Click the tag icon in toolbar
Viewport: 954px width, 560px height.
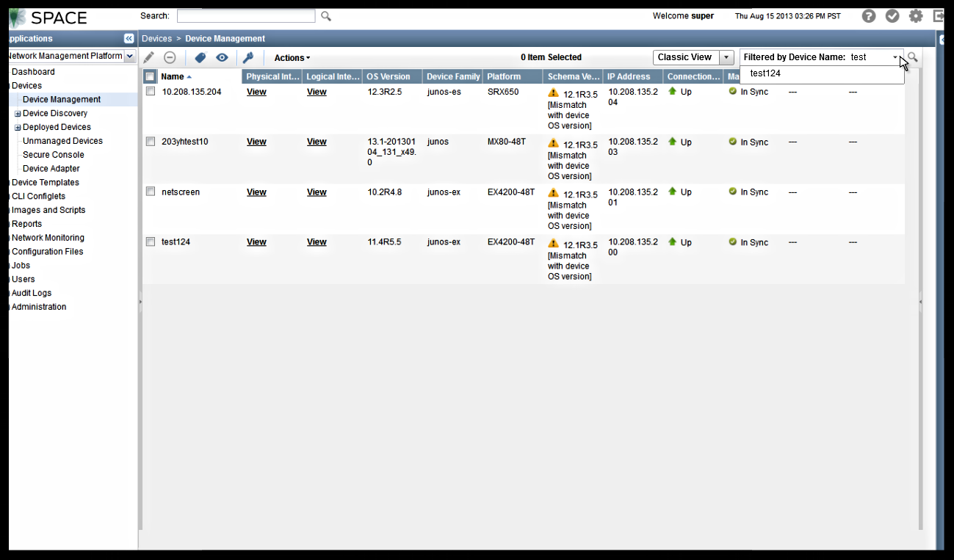pos(200,57)
